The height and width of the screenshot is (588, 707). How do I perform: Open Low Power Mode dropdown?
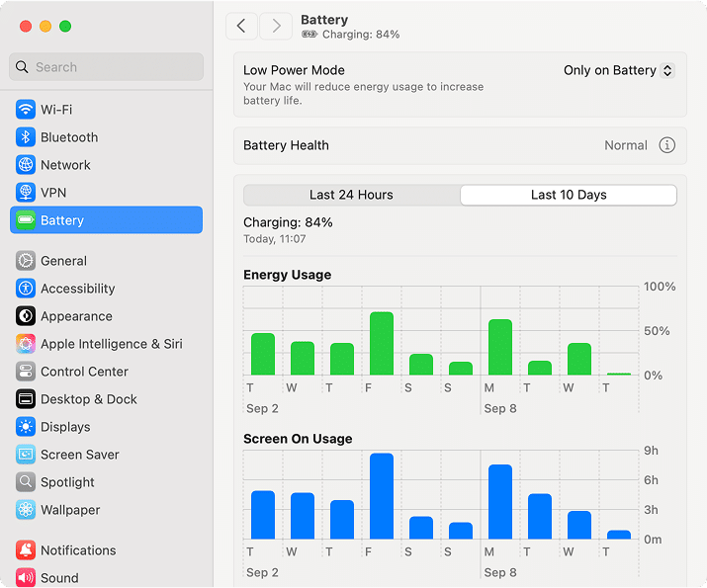coord(618,70)
